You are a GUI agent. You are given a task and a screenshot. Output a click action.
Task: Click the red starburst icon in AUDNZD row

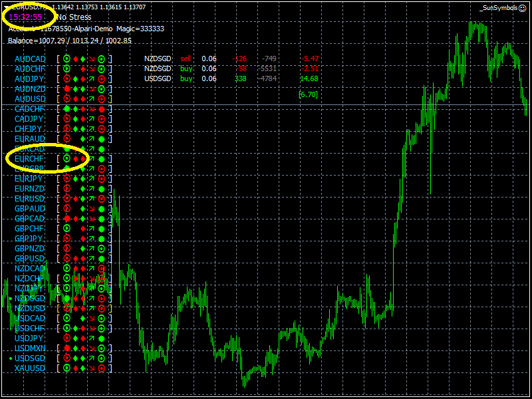tap(67, 89)
